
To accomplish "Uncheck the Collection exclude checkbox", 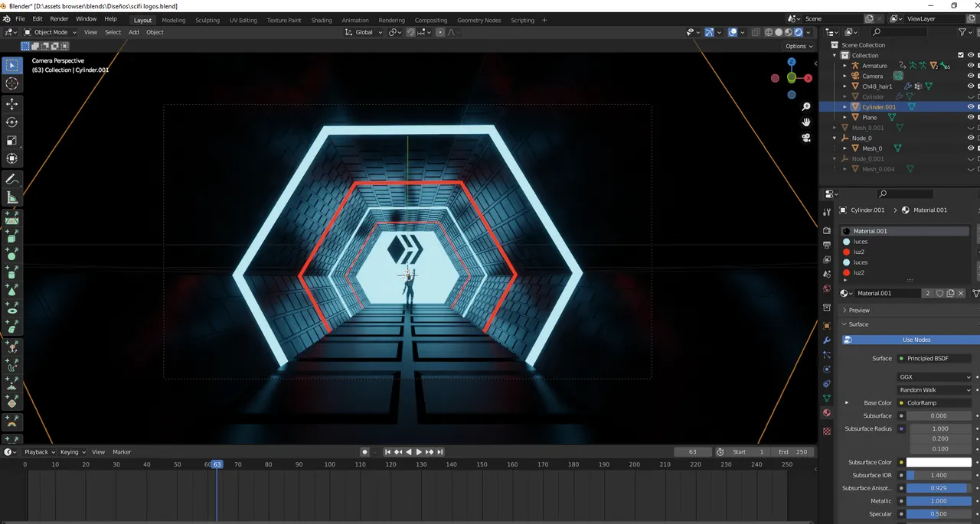I will click(x=961, y=55).
